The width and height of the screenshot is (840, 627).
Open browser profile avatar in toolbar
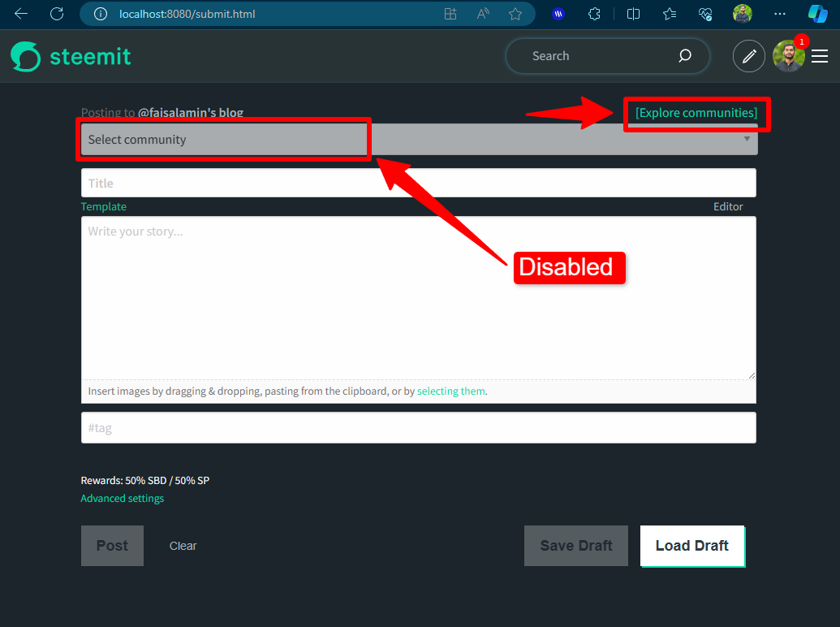coord(743,14)
